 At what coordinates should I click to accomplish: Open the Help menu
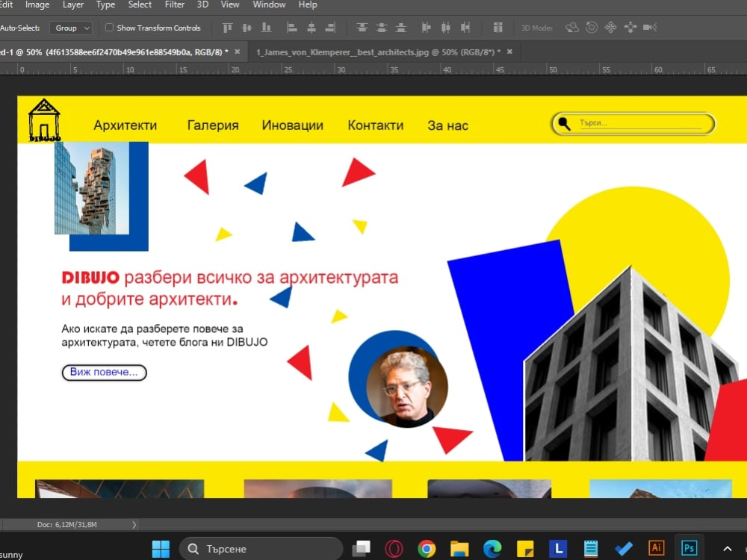[x=308, y=4]
